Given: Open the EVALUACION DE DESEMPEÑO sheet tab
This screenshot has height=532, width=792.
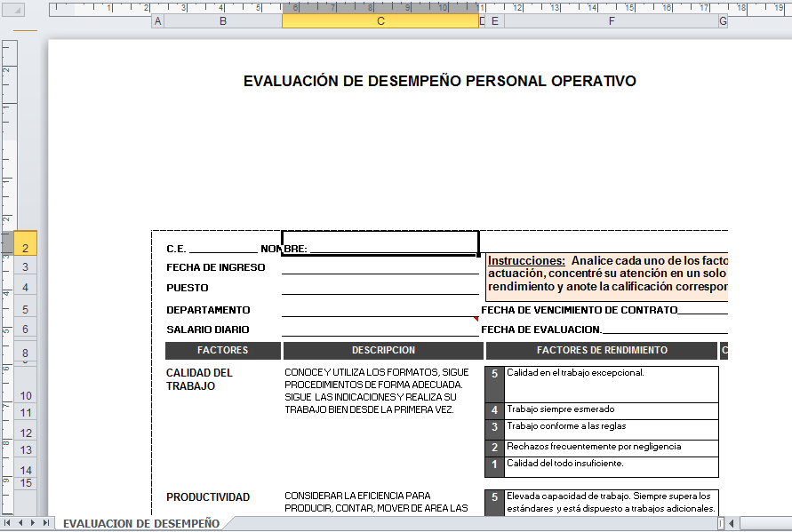Looking at the screenshot, I should coord(140,523).
